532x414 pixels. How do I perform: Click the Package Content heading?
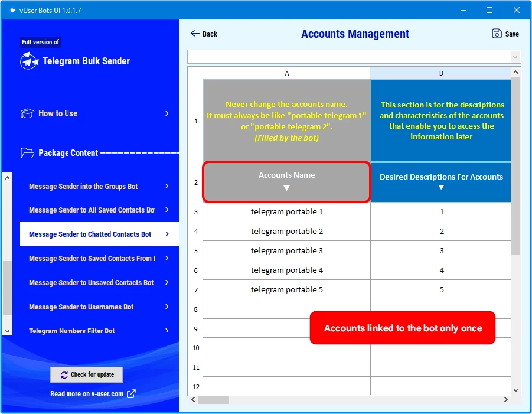68,153
